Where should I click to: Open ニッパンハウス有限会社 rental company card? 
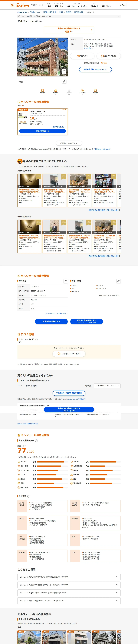(x=104, y=191)
